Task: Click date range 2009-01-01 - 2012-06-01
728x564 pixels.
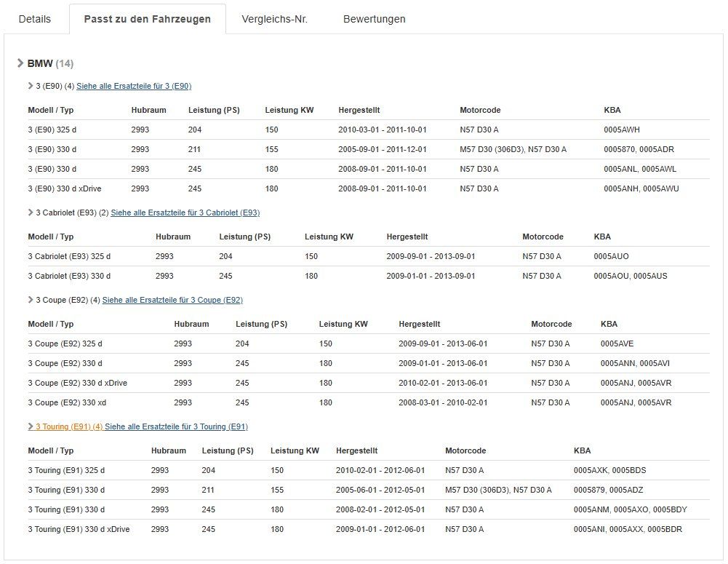Action: (380, 529)
